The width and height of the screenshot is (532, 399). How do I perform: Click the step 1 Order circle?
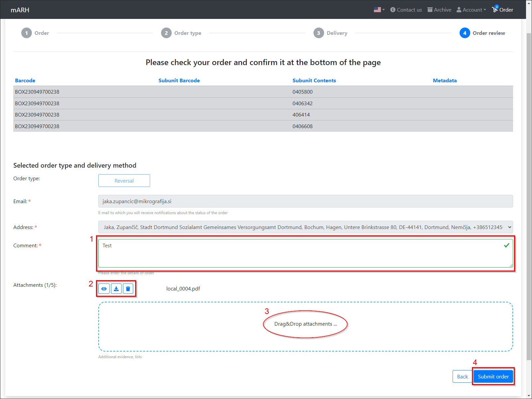27,33
